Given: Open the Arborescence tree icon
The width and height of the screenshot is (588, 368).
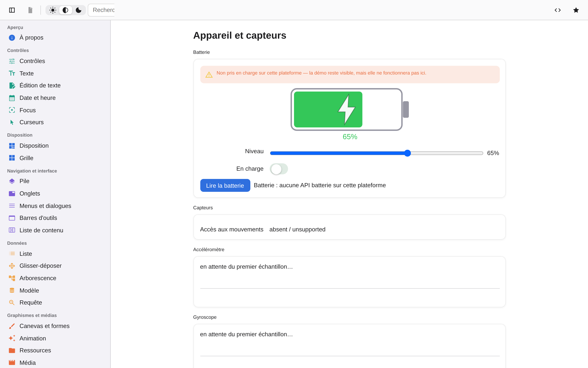Looking at the screenshot, I should 12,278.
